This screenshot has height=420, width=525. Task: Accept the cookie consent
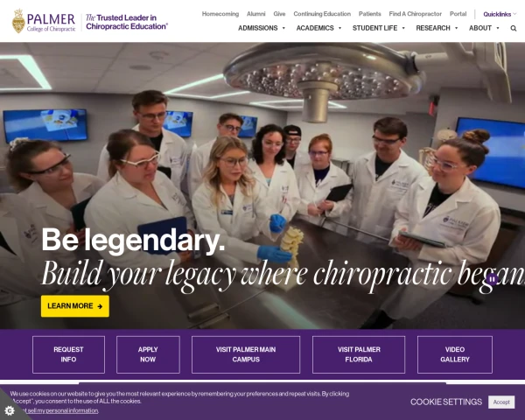coord(501,402)
